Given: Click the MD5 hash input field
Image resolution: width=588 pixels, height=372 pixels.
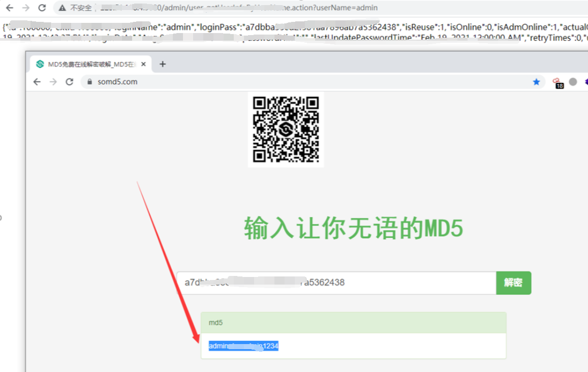Looking at the screenshot, I should pyautogui.click(x=336, y=283).
